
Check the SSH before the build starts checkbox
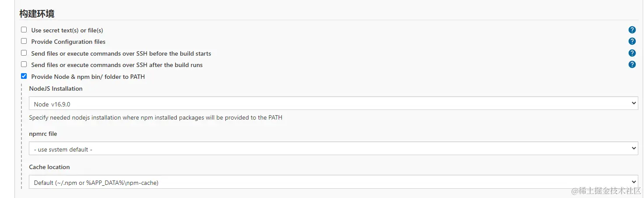24,53
